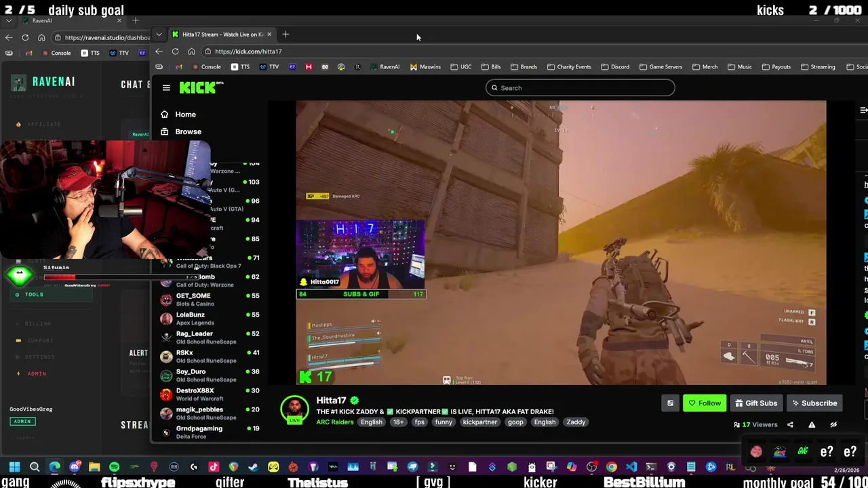Open the Payouts bookmarks folder
The width and height of the screenshot is (868, 488).
(x=776, y=66)
